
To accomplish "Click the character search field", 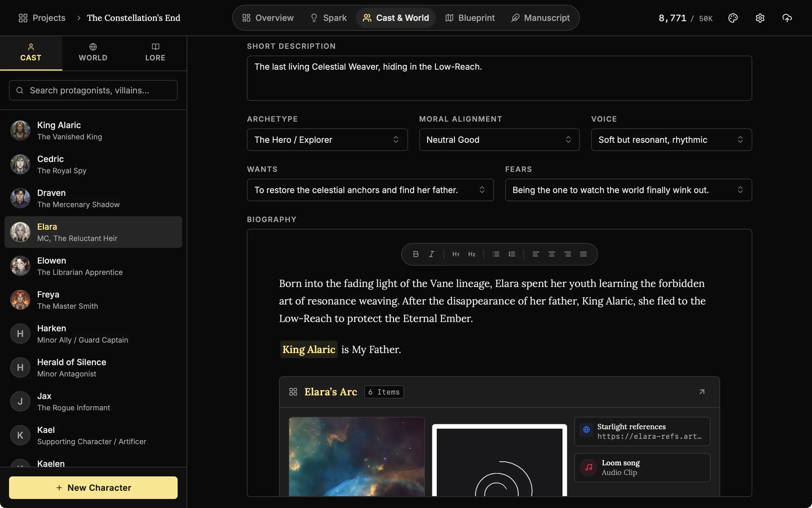I will click(x=93, y=90).
